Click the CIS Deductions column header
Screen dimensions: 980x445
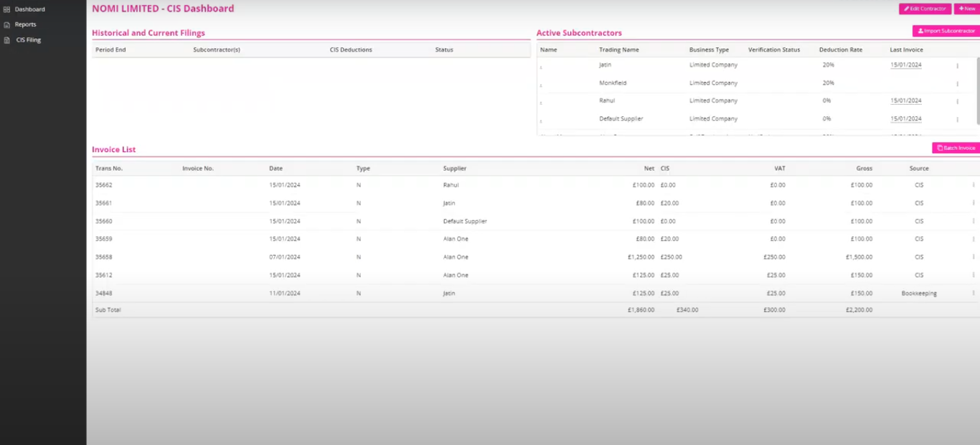(351, 50)
